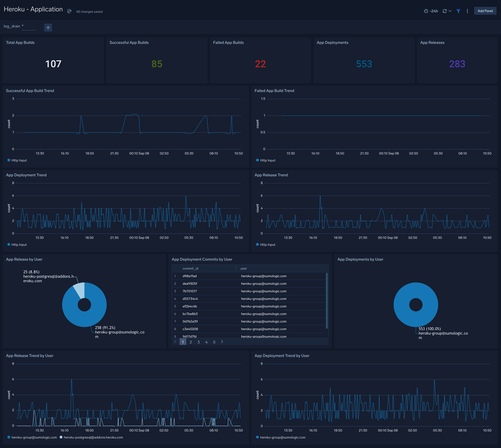Viewport: 501px width, 448px height.
Task: Click the plus icon next to log_drain field
Action: point(48,28)
